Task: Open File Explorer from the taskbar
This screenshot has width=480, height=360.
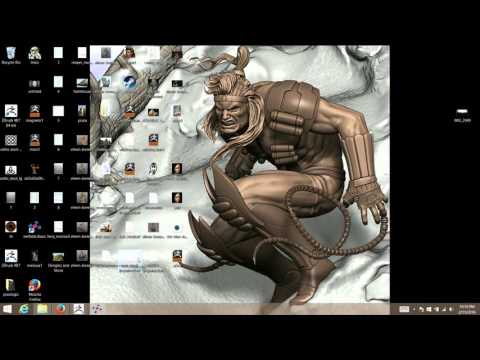Action: click(42, 309)
